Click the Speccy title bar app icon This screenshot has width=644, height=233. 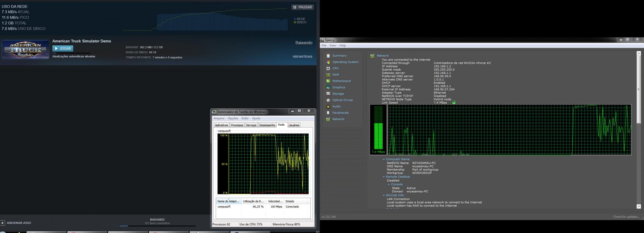pyautogui.click(x=322, y=40)
